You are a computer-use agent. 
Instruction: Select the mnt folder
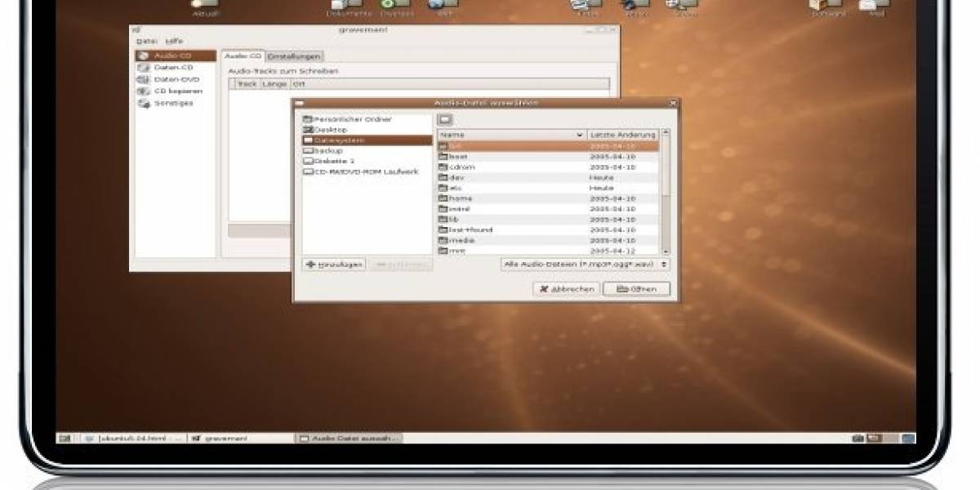pyautogui.click(x=548, y=251)
